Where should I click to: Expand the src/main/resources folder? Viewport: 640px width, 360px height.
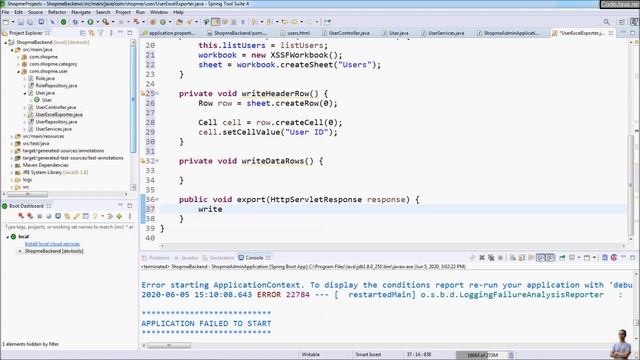12,136
